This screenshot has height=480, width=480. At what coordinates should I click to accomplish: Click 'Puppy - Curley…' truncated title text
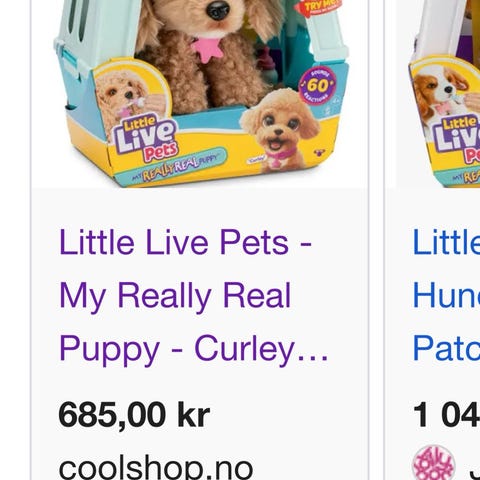tap(194, 349)
